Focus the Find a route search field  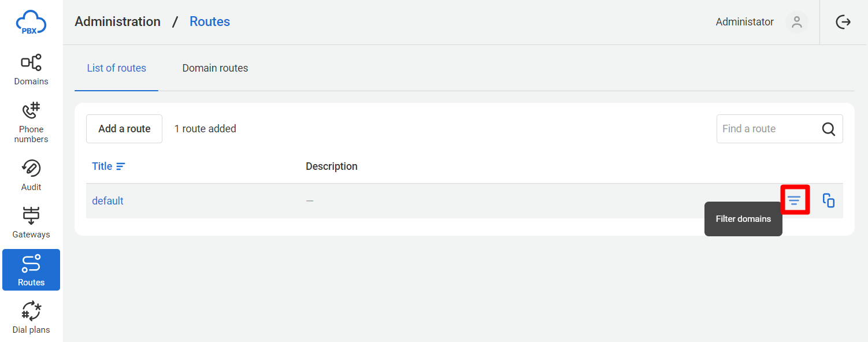pyautogui.click(x=780, y=129)
